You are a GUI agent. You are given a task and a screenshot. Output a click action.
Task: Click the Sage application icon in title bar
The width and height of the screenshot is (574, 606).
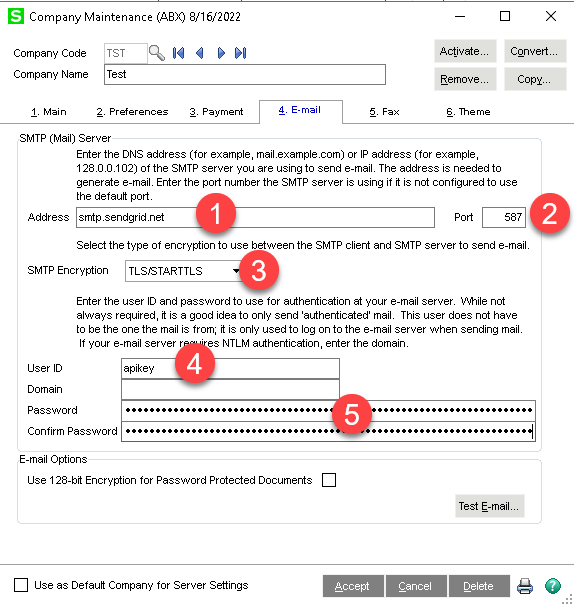[x=16, y=17]
